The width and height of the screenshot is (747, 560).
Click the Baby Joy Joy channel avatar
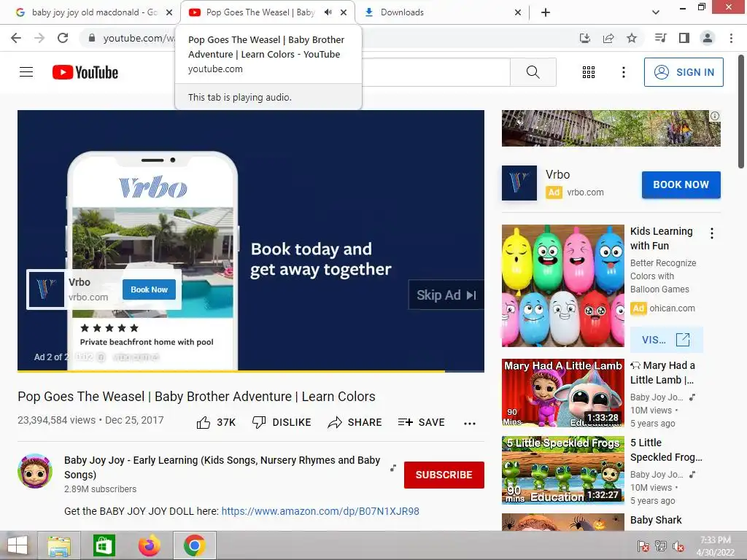35,471
